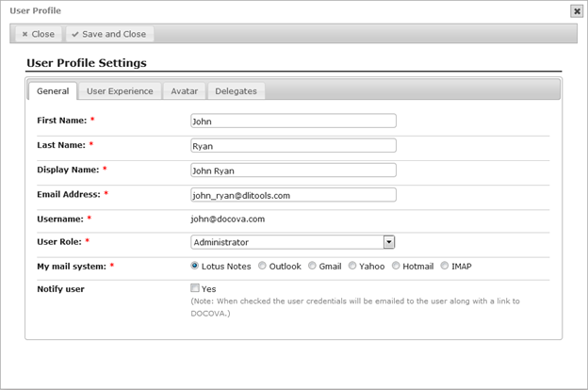588x390 pixels.
Task: Choose the Gmail radio button
Action: point(312,266)
